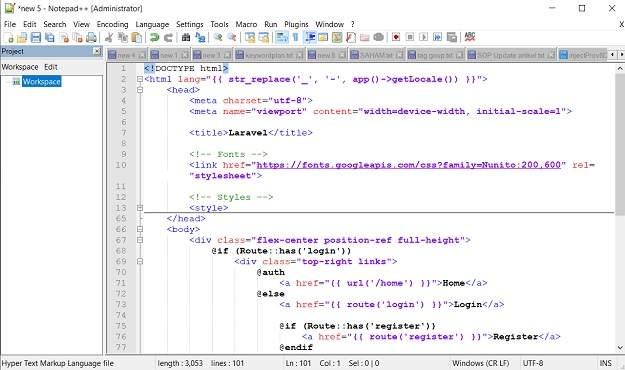Click the Zoom Out magnifier icon
Viewport: 625px width, 370px height.
point(232,38)
